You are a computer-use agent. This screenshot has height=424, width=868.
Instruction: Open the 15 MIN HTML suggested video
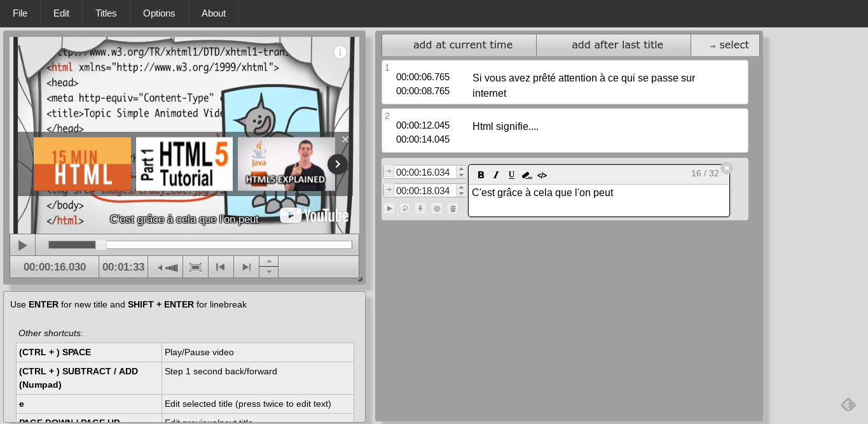82,164
